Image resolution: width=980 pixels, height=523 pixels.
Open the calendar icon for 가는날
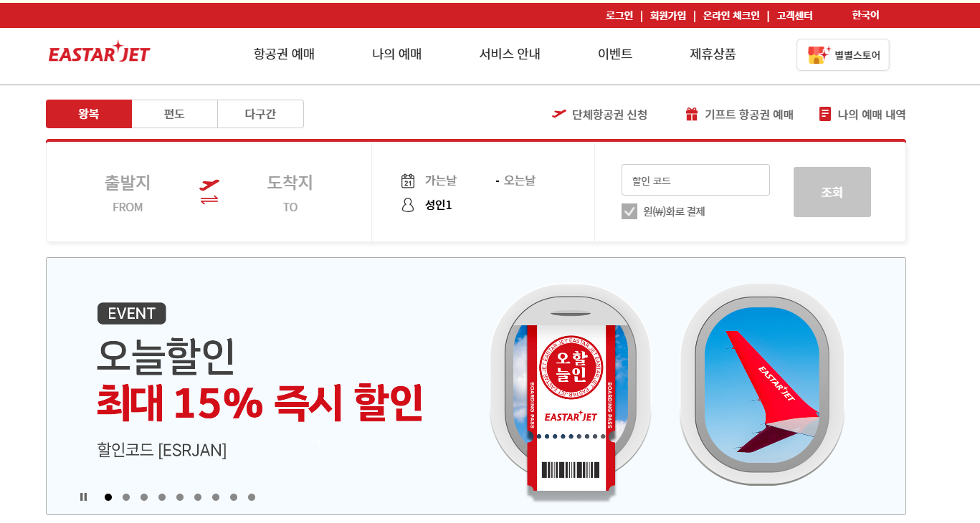click(x=408, y=181)
